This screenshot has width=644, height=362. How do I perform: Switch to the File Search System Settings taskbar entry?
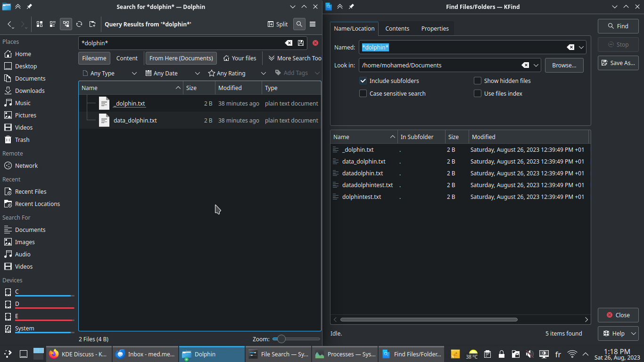point(278,354)
